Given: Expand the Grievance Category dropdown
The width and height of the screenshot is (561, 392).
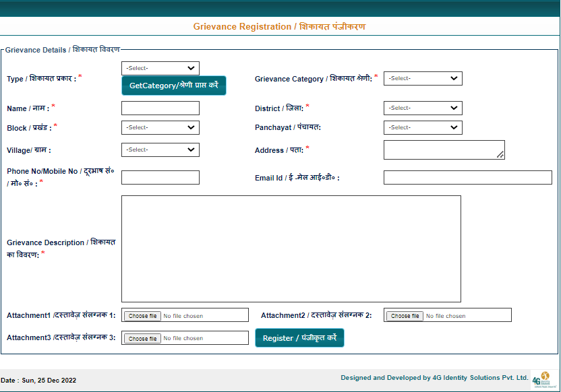Looking at the screenshot, I should [x=423, y=78].
